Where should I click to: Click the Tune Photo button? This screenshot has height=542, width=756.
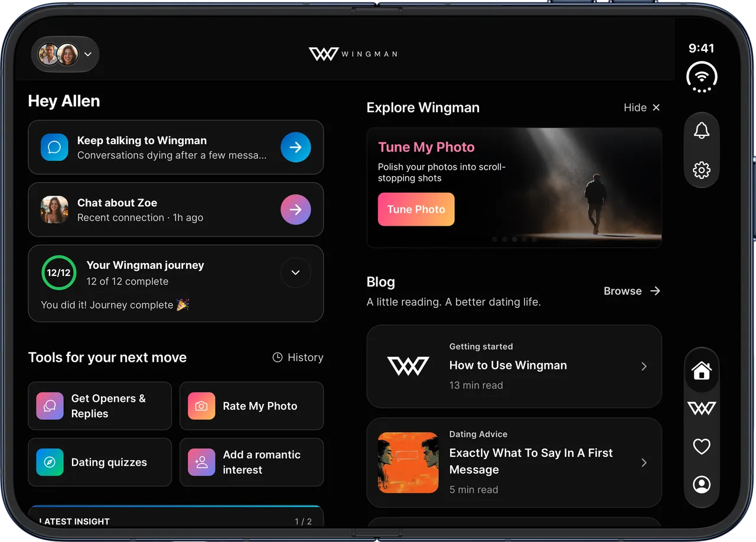point(416,209)
